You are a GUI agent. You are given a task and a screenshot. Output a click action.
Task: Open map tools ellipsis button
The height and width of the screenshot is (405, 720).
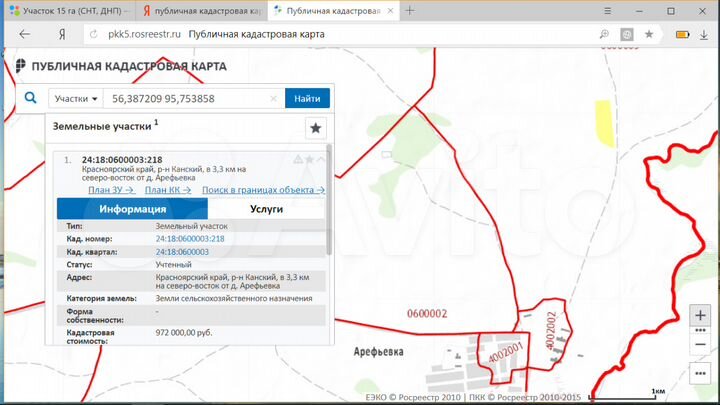coord(700,373)
